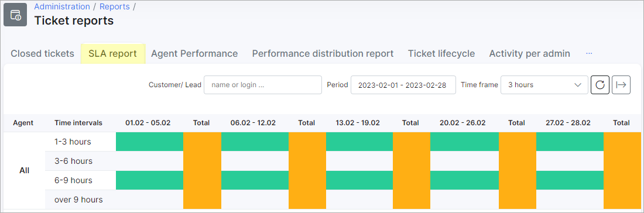Viewport: 644px width, 213px height.
Task: Select the SLA report tab
Action: pyautogui.click(x=112, y=53)
